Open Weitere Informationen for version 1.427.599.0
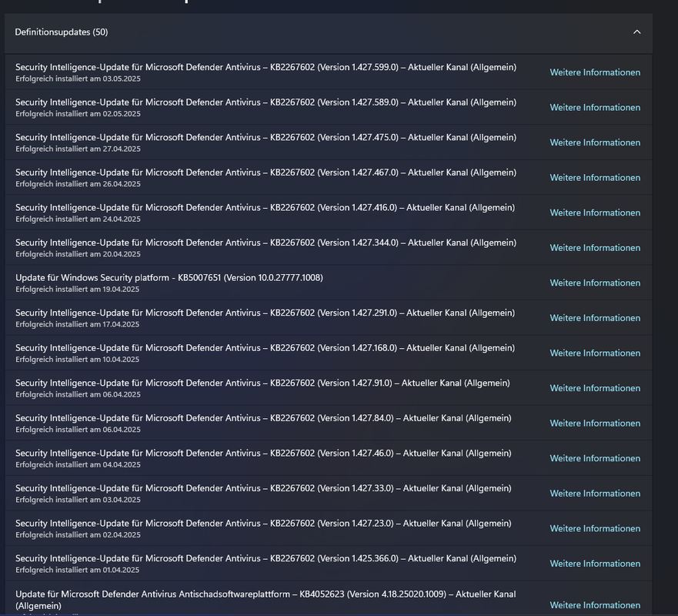Screen dimensions: 678x616 pos(595,72)
